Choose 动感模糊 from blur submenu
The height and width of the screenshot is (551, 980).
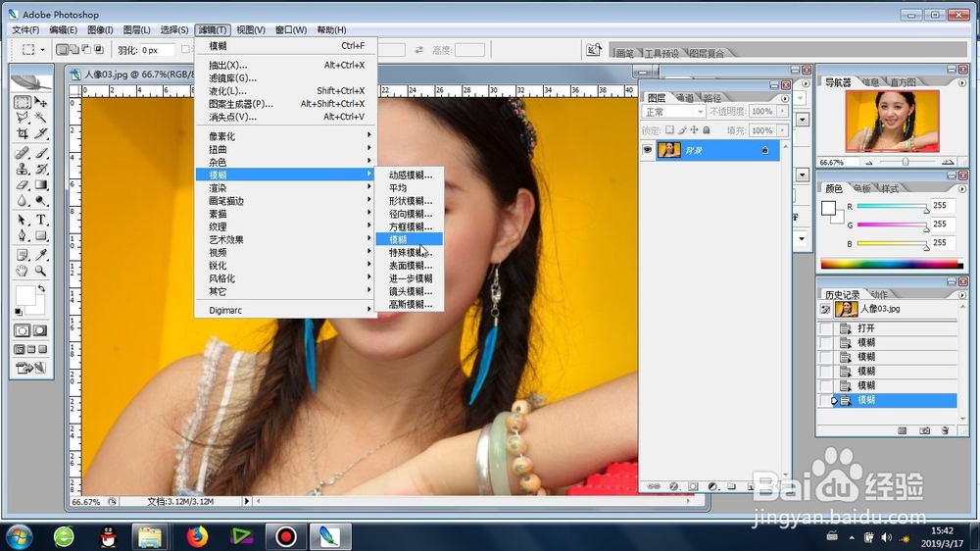point(410,175)
